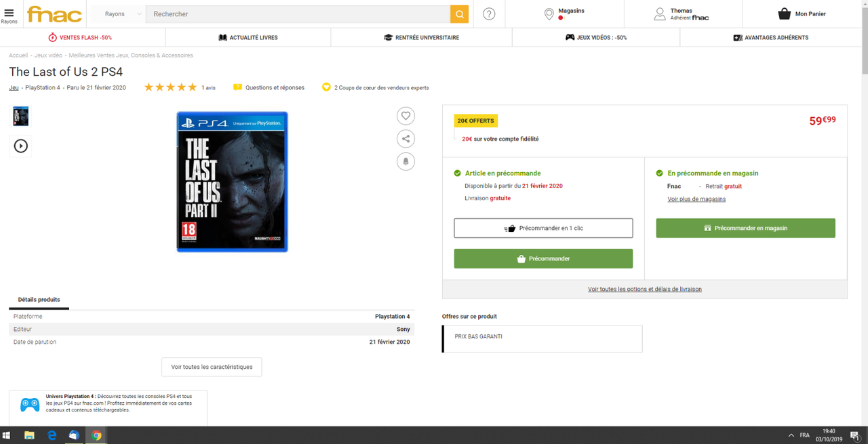Click the En précommande en magasin checkmark
The height and width of the screenshot is (444, 868).
(660, 173)
